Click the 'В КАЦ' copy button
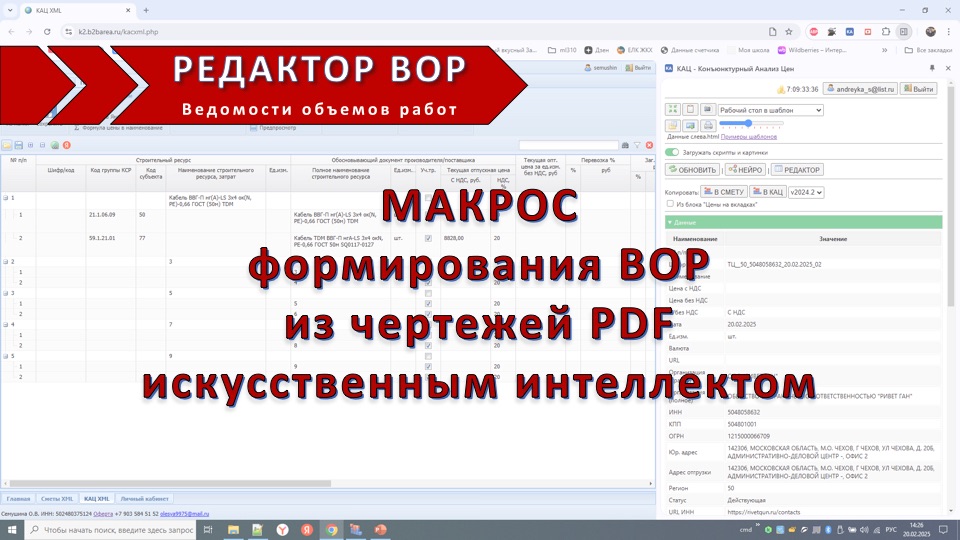Screen dimensions: 960x540 (768, 192)
